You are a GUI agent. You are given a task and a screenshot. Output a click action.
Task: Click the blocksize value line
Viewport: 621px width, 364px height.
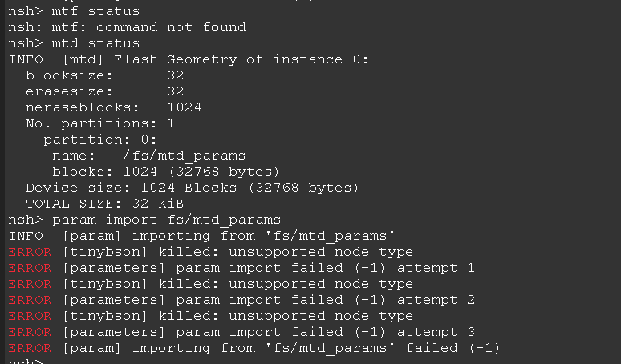pyautogui.click(x=104, y=75)
